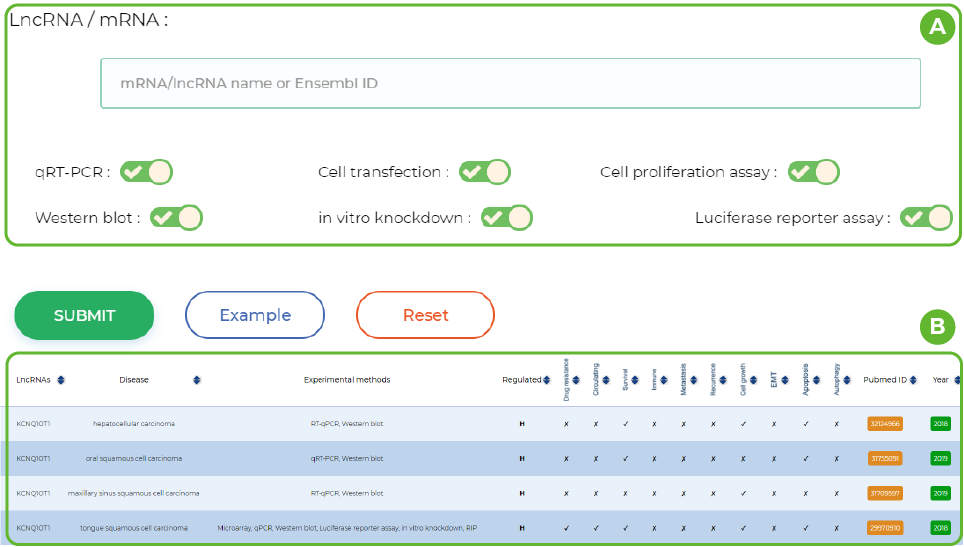Disable Cell proliferation assay toggle
Screen dimensions: 964x547
pyautogui.click(x=813, y=172)
